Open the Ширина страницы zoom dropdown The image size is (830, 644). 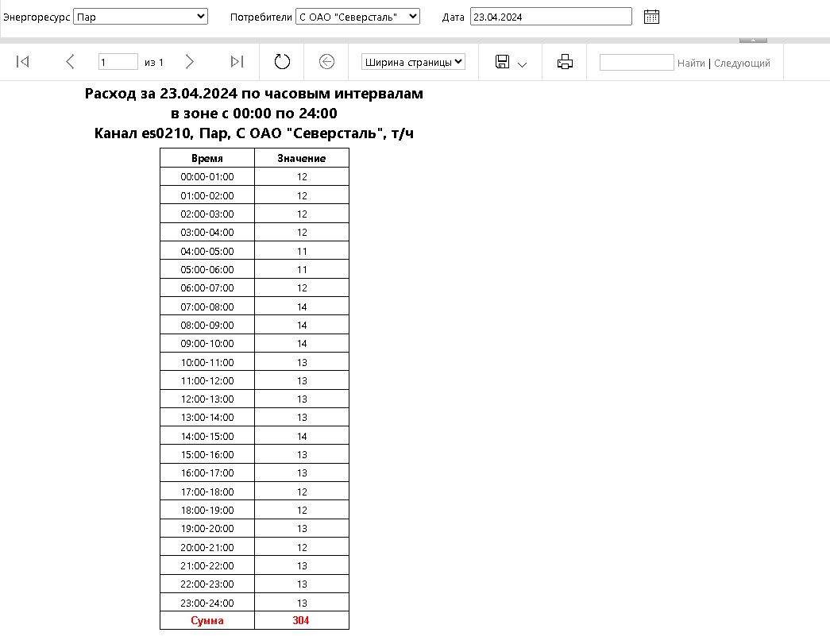413,62
